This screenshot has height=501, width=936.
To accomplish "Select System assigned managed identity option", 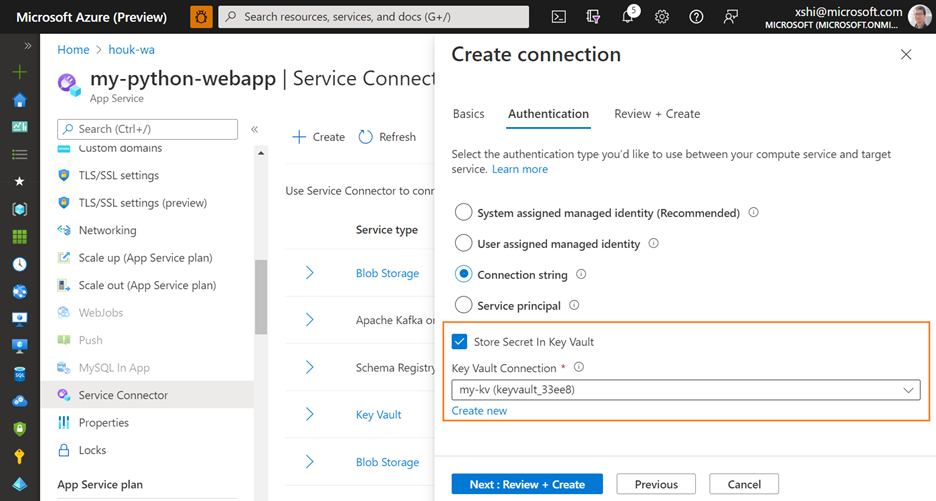I will [x=463, y=213].
